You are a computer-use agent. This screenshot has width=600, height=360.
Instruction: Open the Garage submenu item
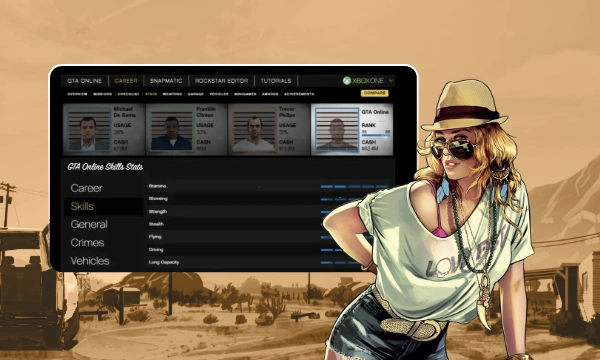tap(196, 94)
